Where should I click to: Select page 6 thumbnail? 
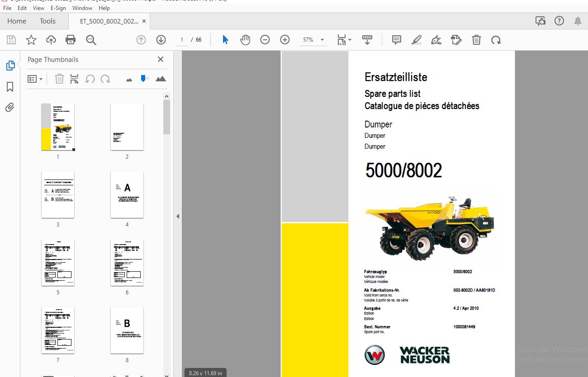click(127, 263)
